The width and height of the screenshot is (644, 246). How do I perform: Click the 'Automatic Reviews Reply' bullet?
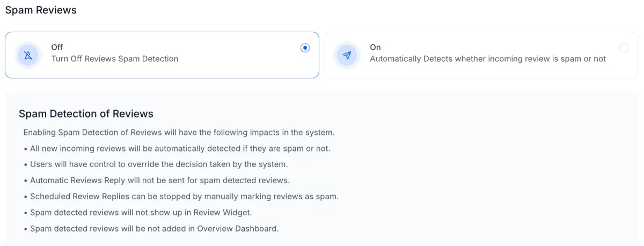point(157,180)
